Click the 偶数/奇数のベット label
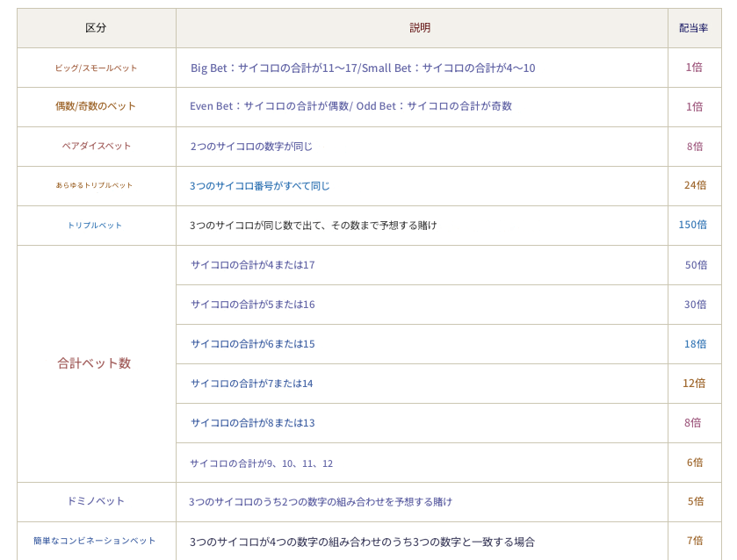The height and width of the screenshot is (560, 737). [96, 106]
